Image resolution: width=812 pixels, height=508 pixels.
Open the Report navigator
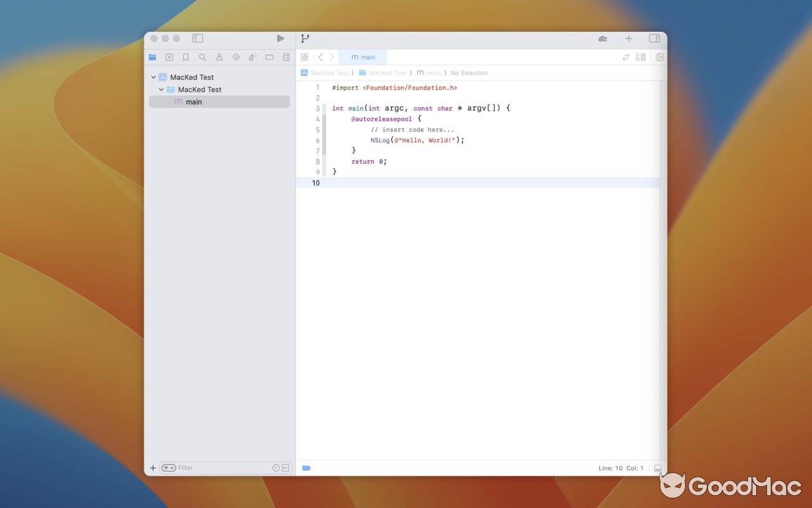point(286,57)
